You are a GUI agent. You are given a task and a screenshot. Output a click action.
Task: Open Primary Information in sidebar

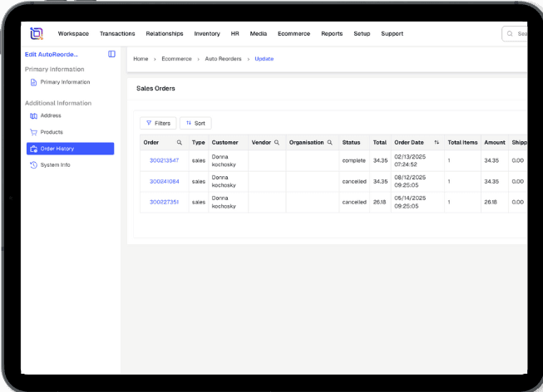tap(65, 82)
